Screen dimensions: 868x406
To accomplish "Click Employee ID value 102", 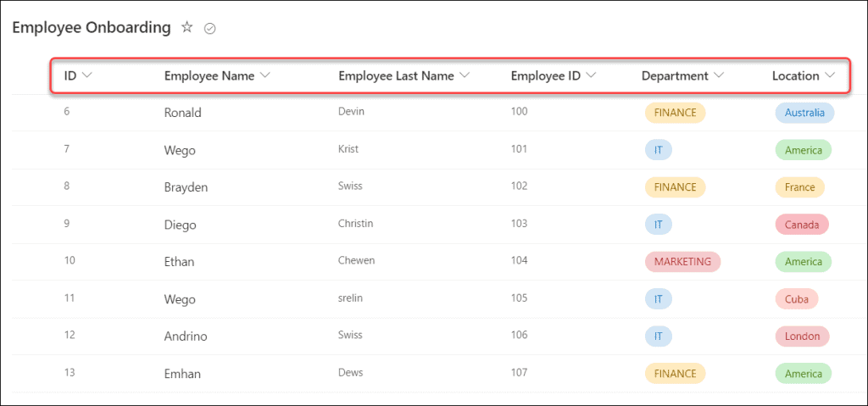I will coord(520,186).
